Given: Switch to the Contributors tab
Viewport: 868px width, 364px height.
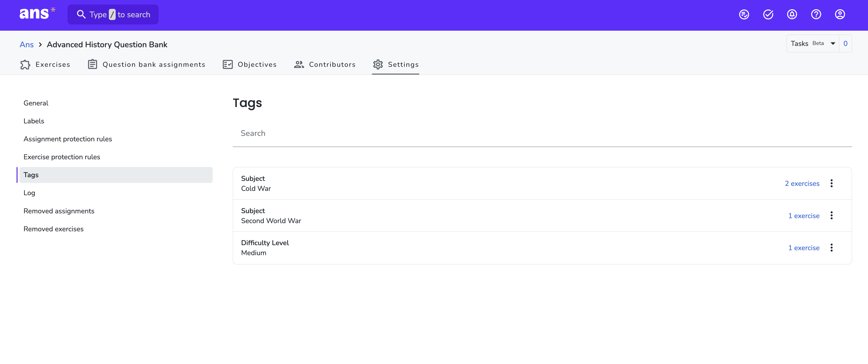Looking at the screenshot, I should pos(324,64).
